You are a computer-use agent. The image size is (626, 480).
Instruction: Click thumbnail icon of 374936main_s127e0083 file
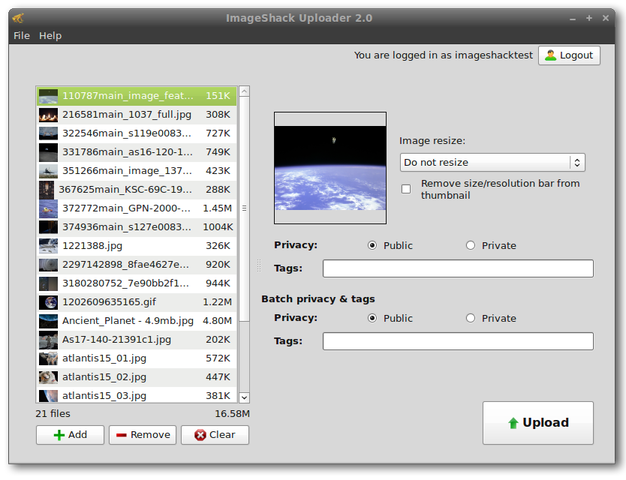click(x=48, y=227)
